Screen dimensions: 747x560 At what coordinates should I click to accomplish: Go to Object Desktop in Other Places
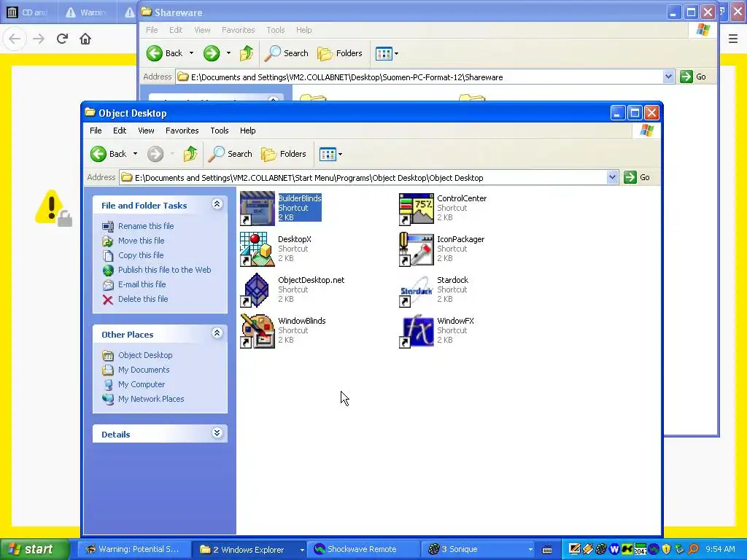pyautogui.click(x=145, y=355)
